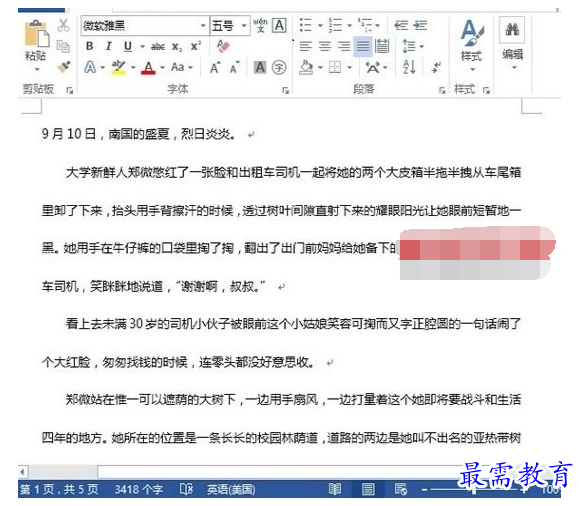Open Font dialog launcher
Viewport: 581px width, 506px height.
[285, 90]
